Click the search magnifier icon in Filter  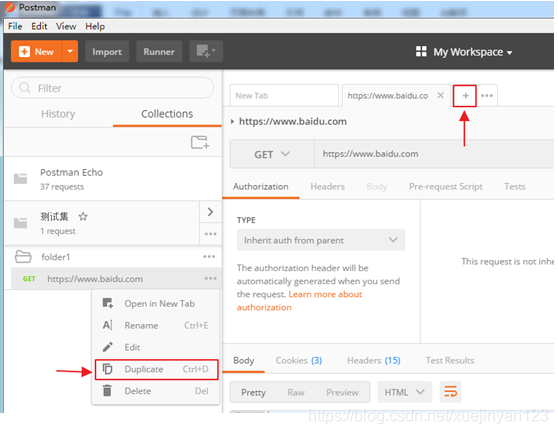tap(25, 88)
